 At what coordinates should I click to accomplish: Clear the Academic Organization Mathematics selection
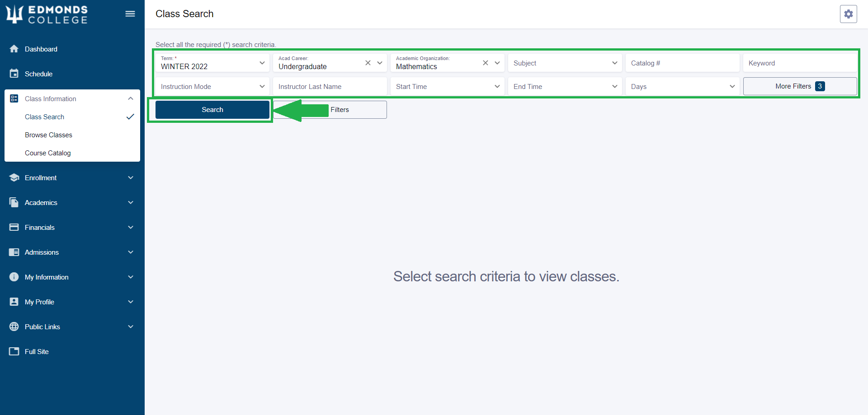point(486,63)
